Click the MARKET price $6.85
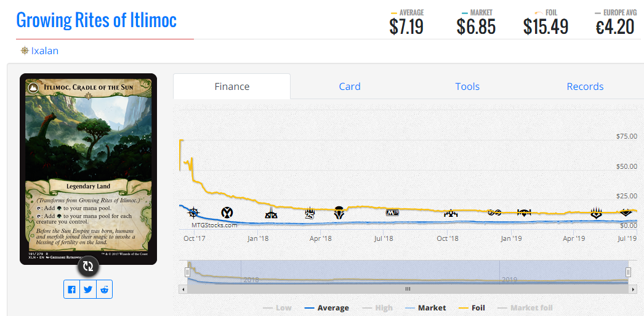644x316 pixels. tap(476, 27)
